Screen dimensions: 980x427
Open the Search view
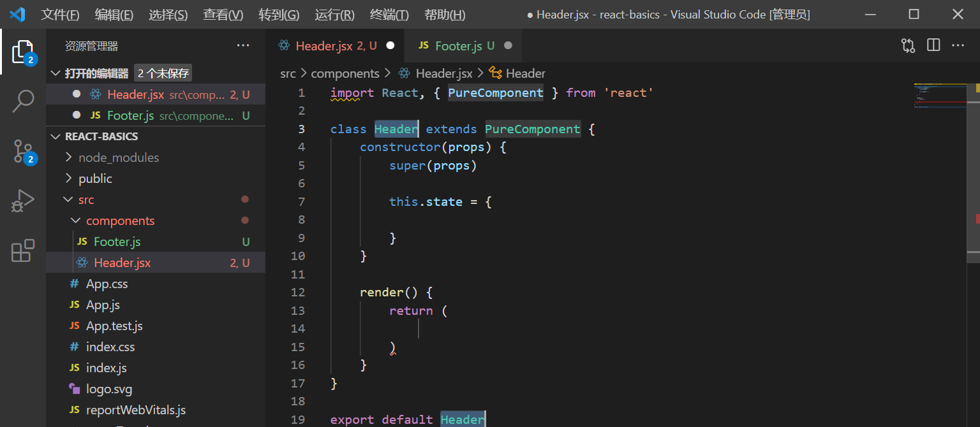click(24, 101)
